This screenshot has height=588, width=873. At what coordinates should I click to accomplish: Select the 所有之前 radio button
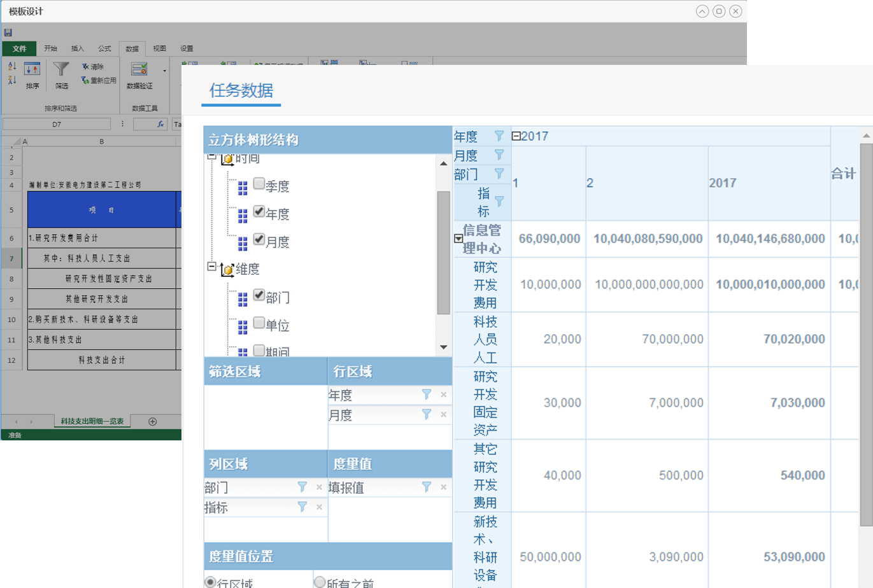click(x=320, y=580)
